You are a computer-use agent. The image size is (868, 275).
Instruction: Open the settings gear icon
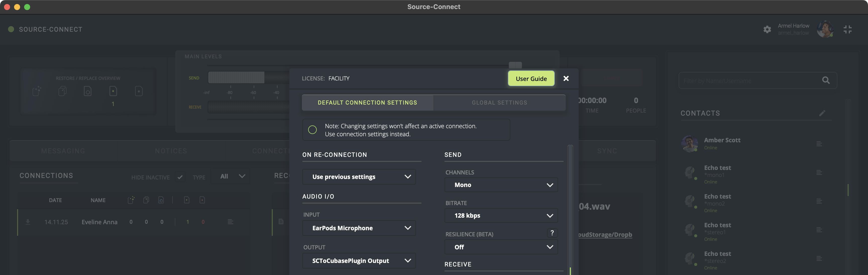[767, 29]
